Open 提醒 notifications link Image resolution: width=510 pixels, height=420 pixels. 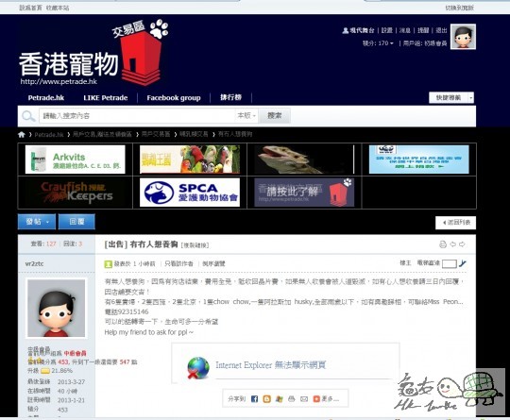tap(423, 30)
